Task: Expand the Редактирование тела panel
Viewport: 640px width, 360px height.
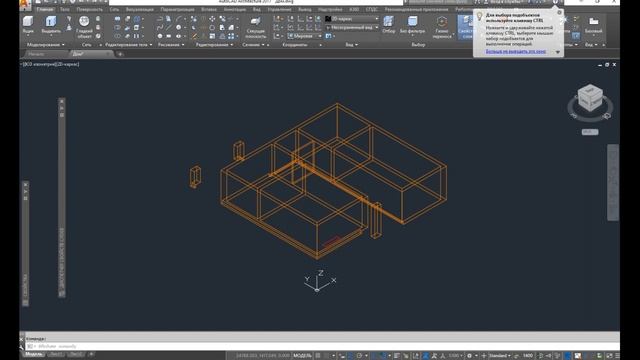Action: pos(129,44)
